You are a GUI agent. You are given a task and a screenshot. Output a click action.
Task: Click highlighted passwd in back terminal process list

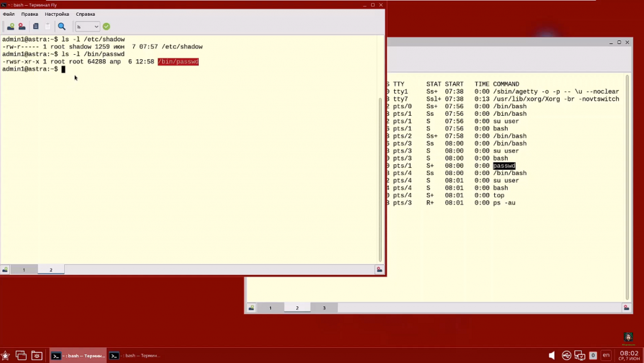click(x=504, y=166)
